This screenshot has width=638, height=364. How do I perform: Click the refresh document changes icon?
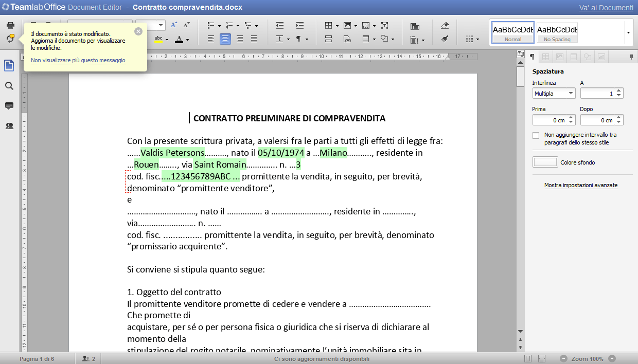10,39
